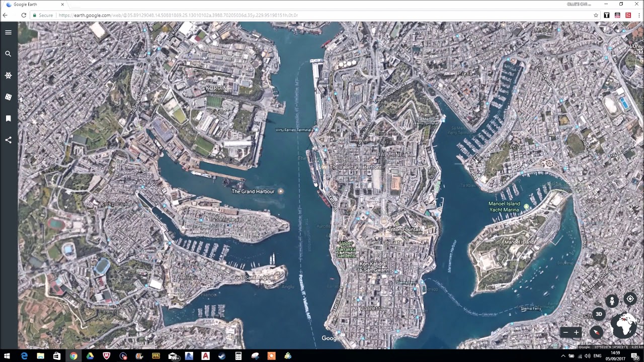This screenshot has height=362, width=644.
Task: Zoom in with the plus button
Action: (x=577, y=332)
